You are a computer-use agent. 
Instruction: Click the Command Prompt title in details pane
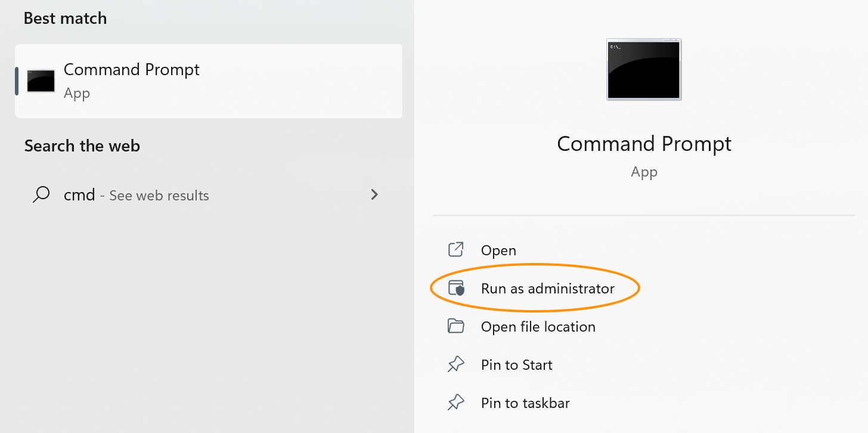coord(644,144)
